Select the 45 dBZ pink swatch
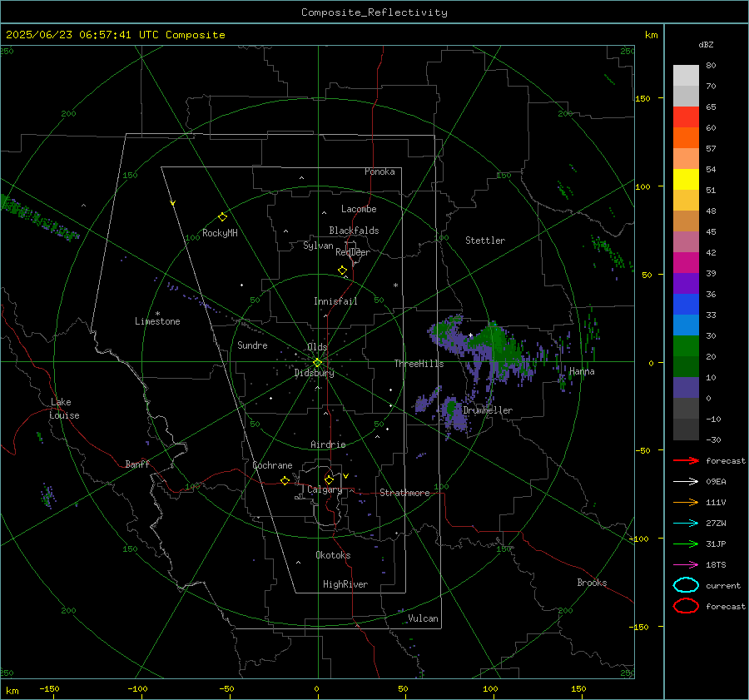The height and width of the screenshot is (700, 749). click(686, 241)
